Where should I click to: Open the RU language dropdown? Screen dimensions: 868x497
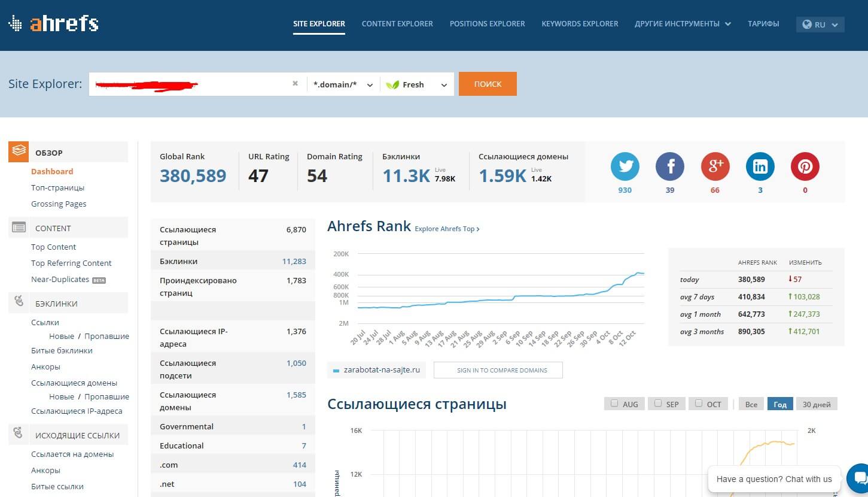[x=820, y=25]
